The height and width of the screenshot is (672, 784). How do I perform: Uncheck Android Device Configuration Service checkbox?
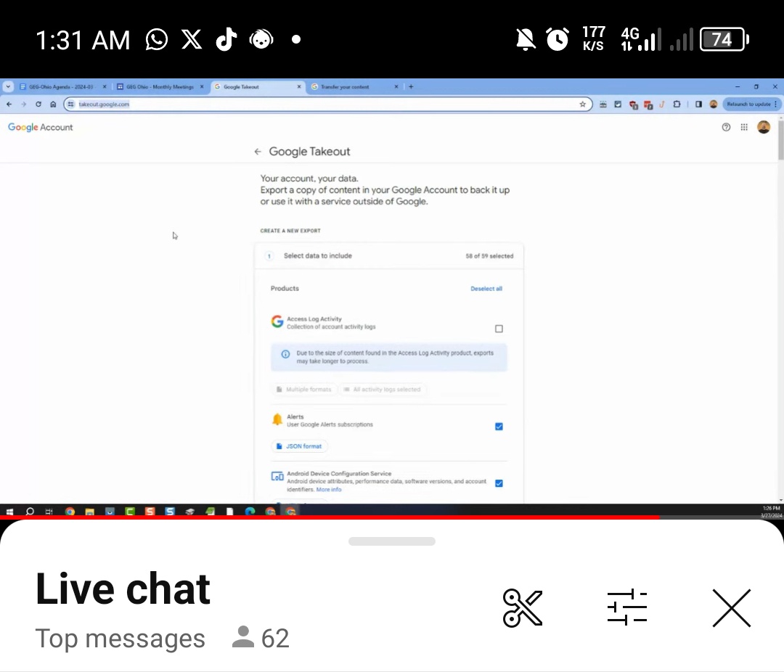pos(499,483)
